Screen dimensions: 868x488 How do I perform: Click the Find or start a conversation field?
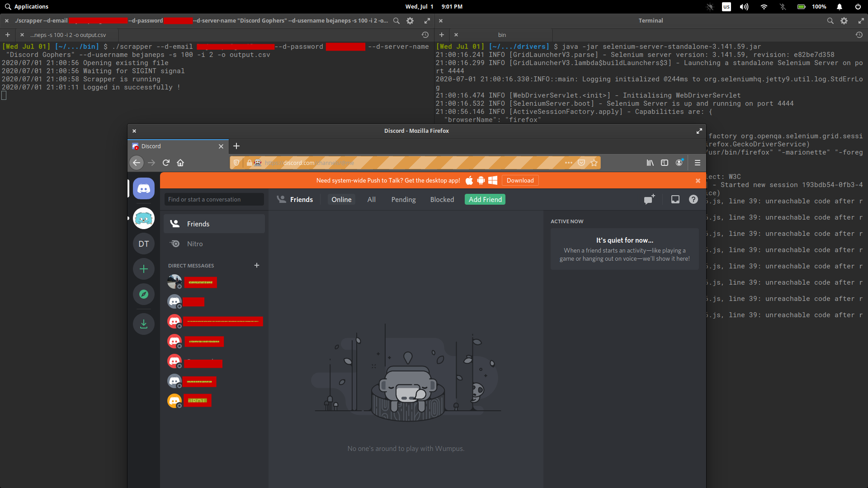tap(214, 199)
